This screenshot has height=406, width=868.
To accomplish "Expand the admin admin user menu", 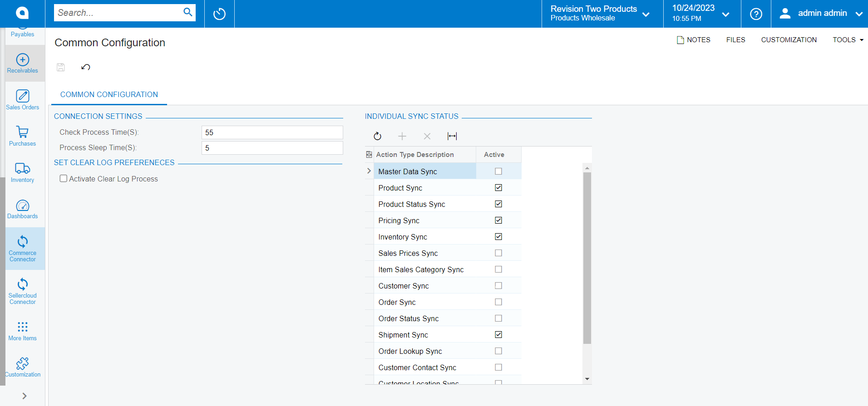I will tap(823, 14).
